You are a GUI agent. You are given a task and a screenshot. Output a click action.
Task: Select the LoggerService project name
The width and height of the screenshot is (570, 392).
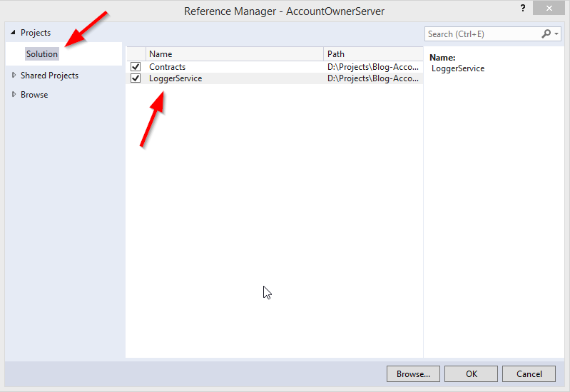tap(175, 78)
